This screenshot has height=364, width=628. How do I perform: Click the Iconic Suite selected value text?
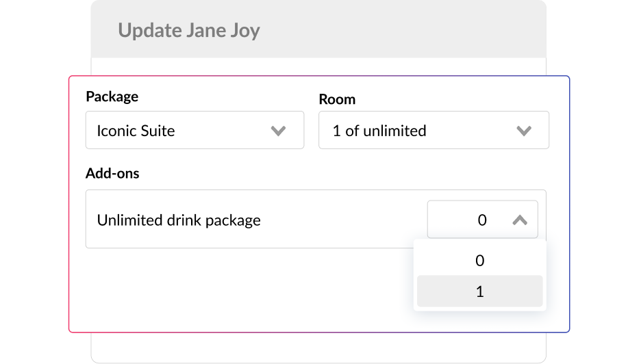[136, 131]
